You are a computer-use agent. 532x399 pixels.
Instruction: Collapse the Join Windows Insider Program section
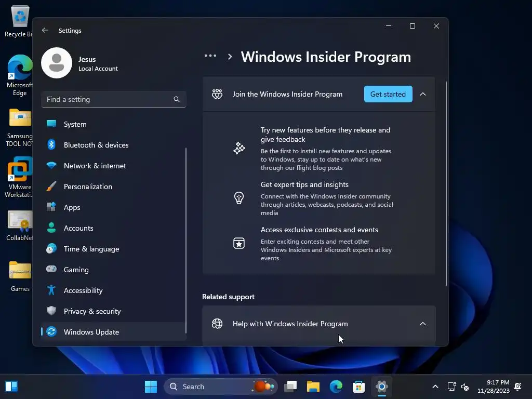click(423, 94)
